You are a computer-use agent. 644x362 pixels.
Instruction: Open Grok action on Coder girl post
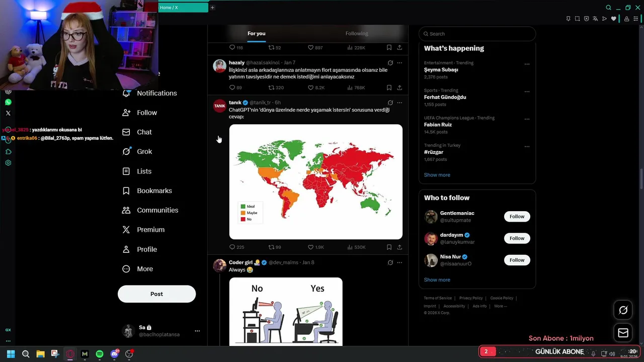[x=390, y=262]
